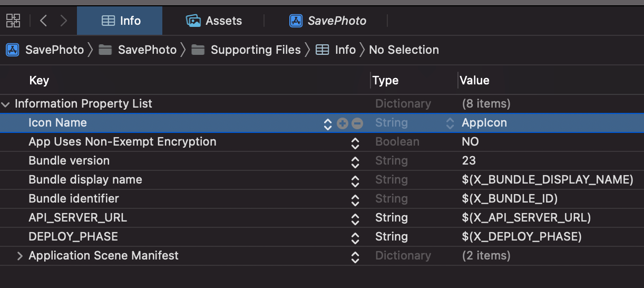The width and height of the screenshot is (644, 288).
Task: Click the SavePhoto project icon in breadcrumb
Action: [x=12, y=50]
